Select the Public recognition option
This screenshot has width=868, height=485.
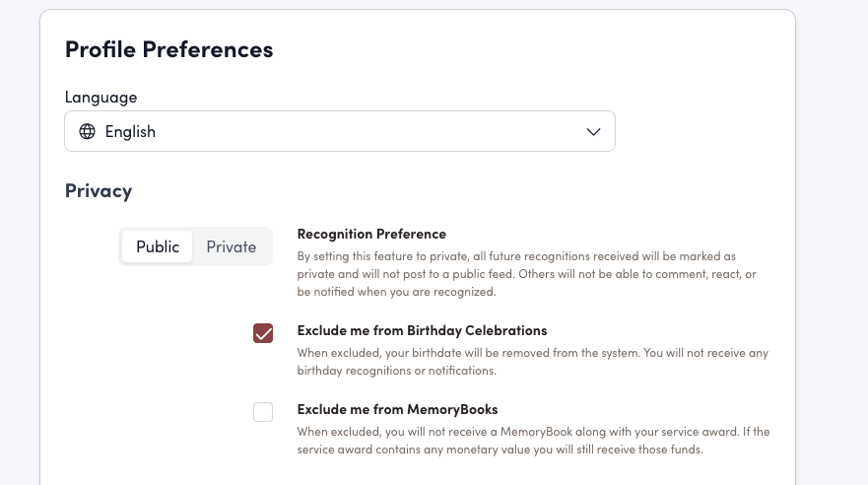click(158, 246)
